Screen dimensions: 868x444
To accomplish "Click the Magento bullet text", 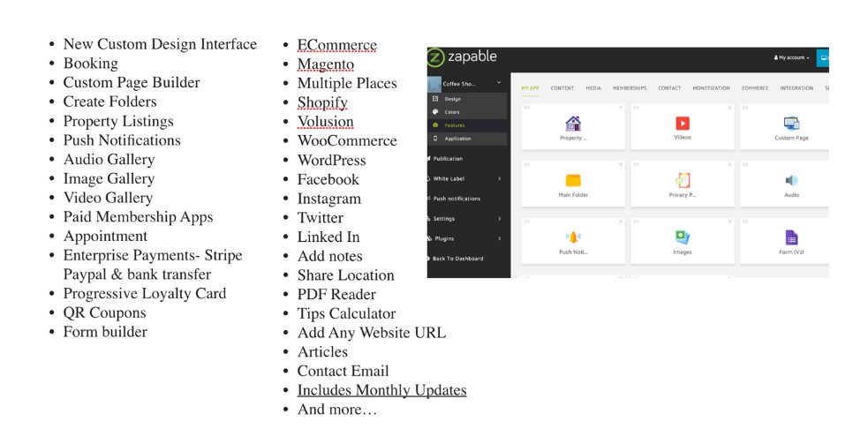I will [x=326, y=64].
